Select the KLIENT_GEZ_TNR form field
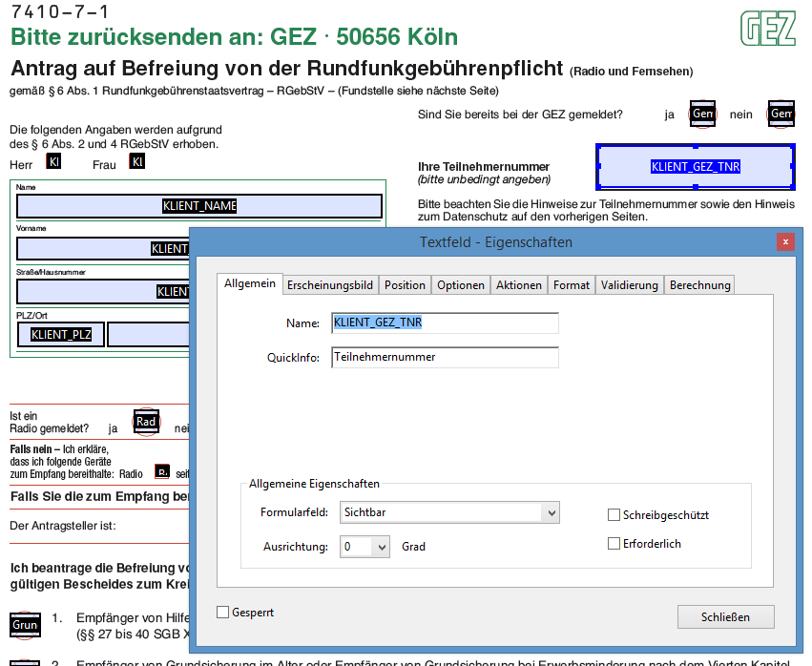This screenshot has width=812, height=666. tap(696, 167)
